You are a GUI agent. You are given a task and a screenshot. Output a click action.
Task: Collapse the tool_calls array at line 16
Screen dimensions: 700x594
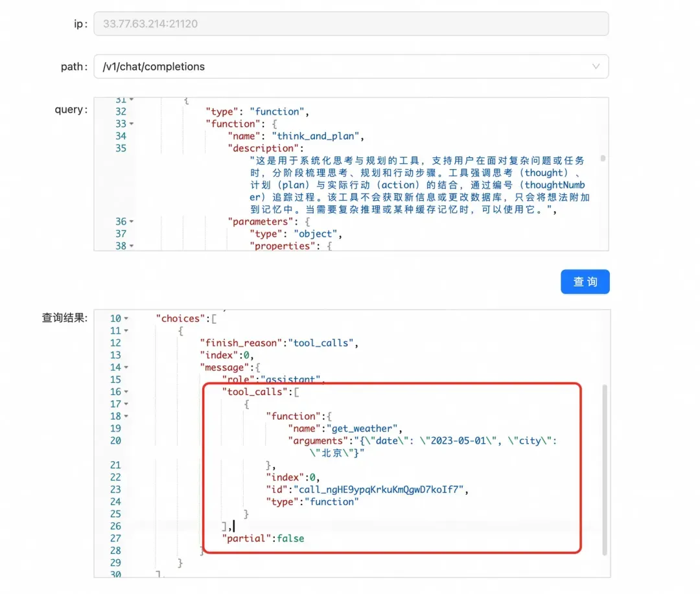pyautogui.click(x=126, y=392)
